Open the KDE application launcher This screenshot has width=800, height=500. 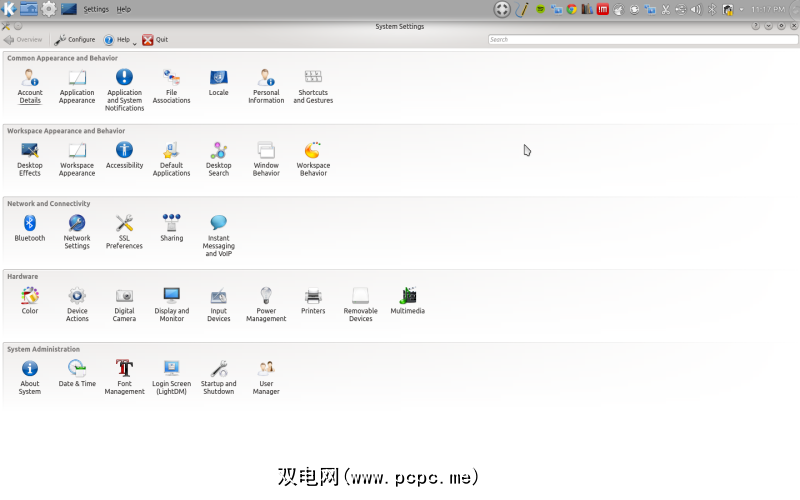pos(9,9)
